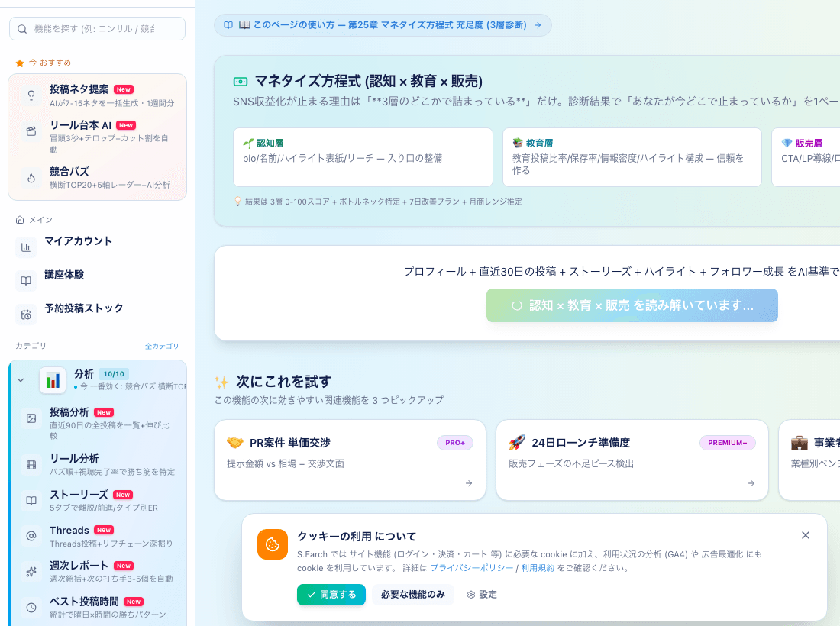Click the clock icon beside ベスト投稿時間

[x=31, y=608]
